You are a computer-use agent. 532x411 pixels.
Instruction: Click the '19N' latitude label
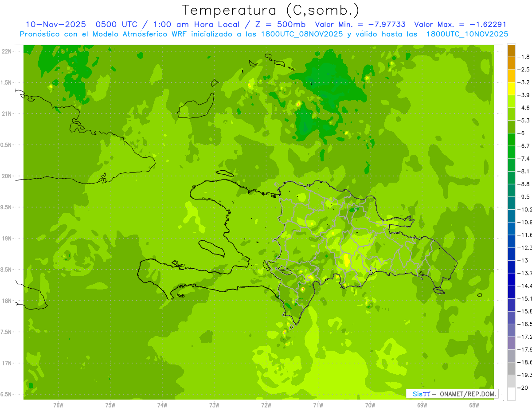(x=7, y=238)
